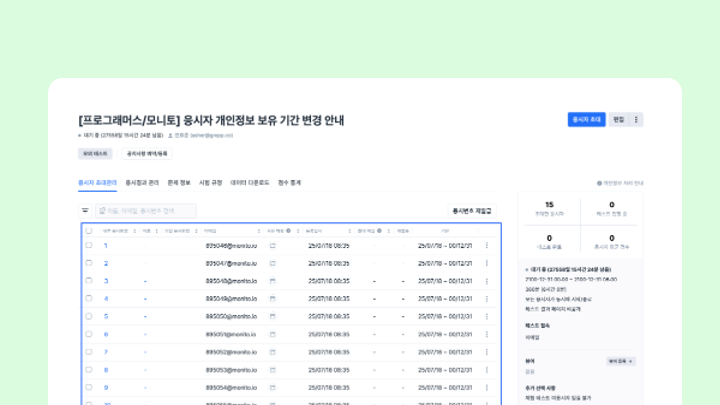Click the 15 invited applicants stat card
Viewport: 720px width, 405px height.
tap(550, 208)
